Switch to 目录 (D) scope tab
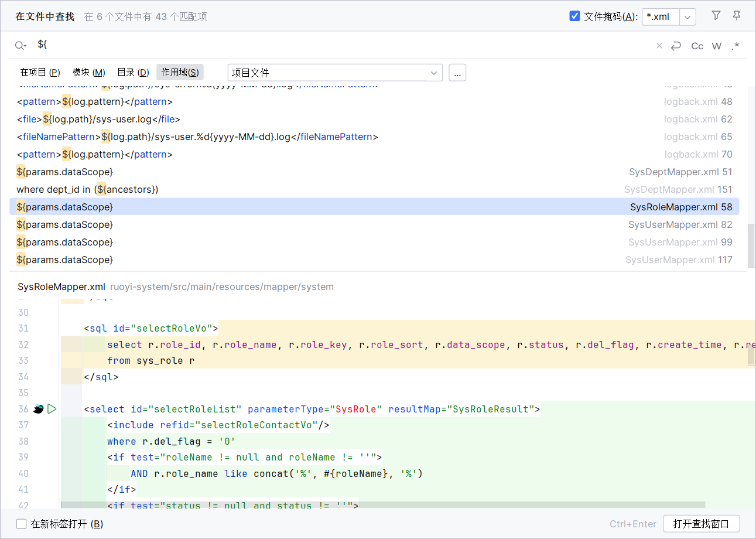The image size is (756, 539). (133, 73)
